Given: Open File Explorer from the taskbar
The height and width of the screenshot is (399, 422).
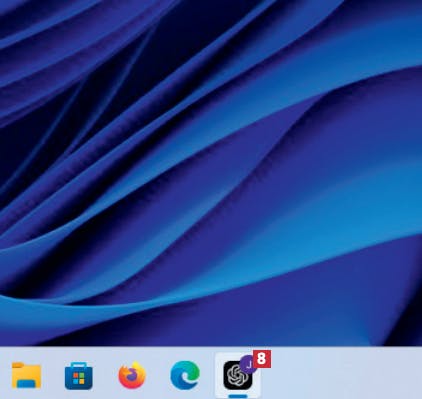Looking at the screenshot, I should click(26, 376).
